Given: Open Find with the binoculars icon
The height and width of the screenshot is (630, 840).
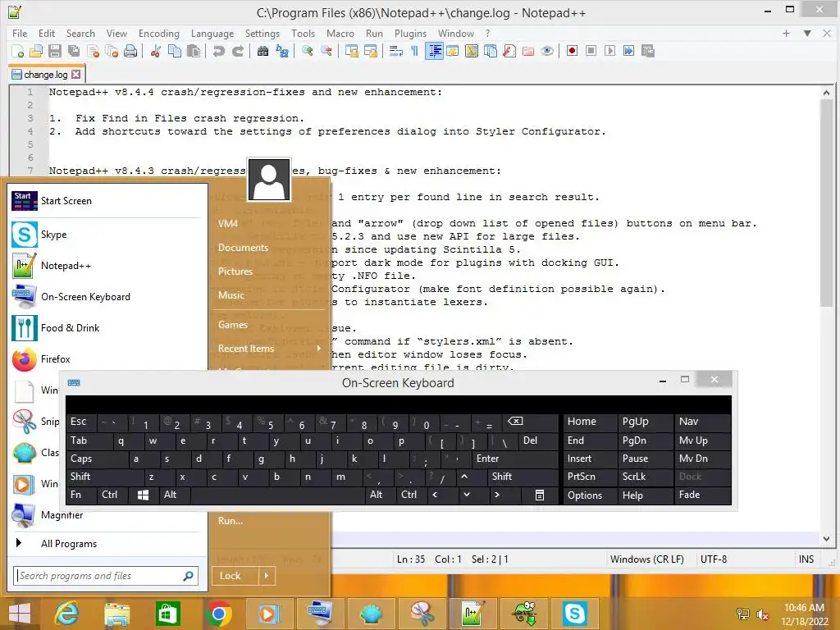Looking at the screenshot, I should coord(262,52).
